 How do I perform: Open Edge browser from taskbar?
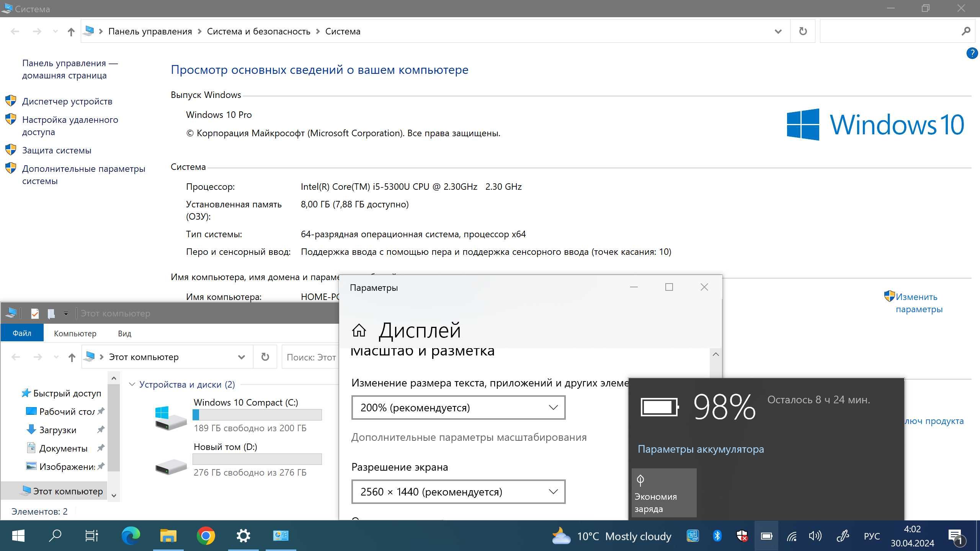point(131,536)
